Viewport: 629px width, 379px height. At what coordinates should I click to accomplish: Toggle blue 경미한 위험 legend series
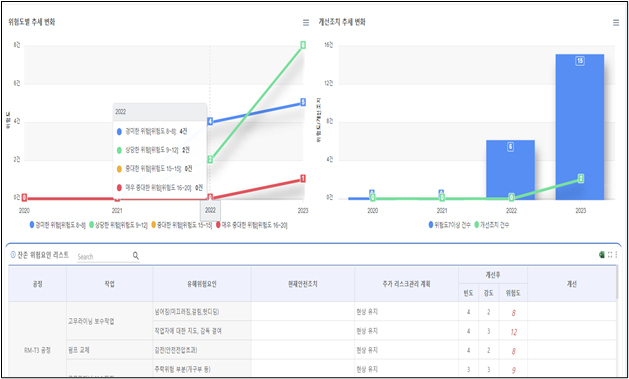pos(58,225)
